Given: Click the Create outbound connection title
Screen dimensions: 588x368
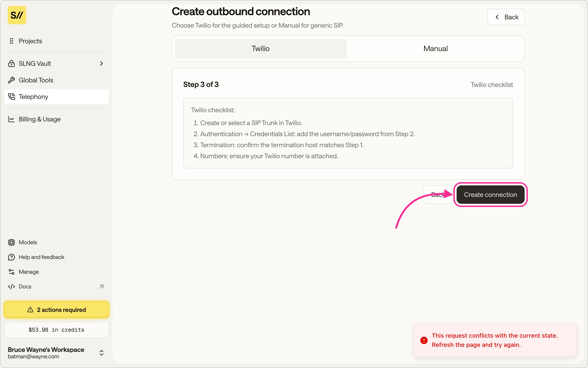Looking at the screenshot, I should click(241, 11).
